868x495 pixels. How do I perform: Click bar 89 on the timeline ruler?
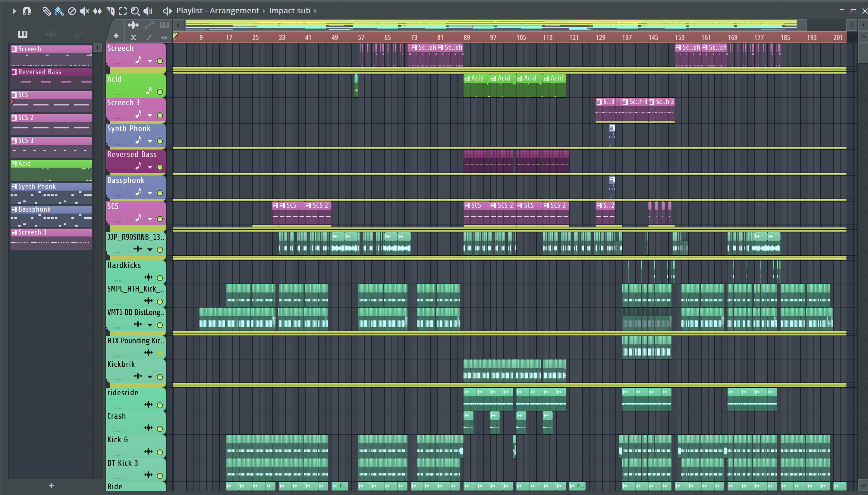pos(467,37)
